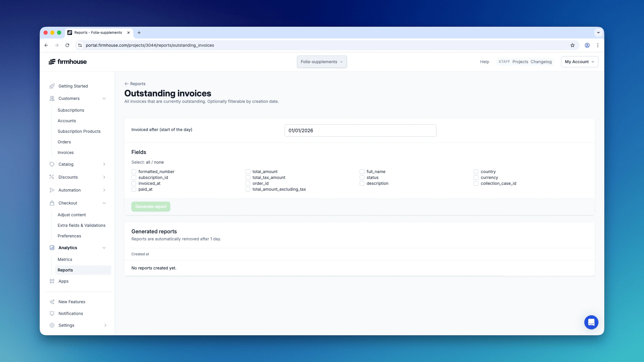Open the My Account dropdown
The height and width of the screenshot is (362, 644).
pos(579,62)
